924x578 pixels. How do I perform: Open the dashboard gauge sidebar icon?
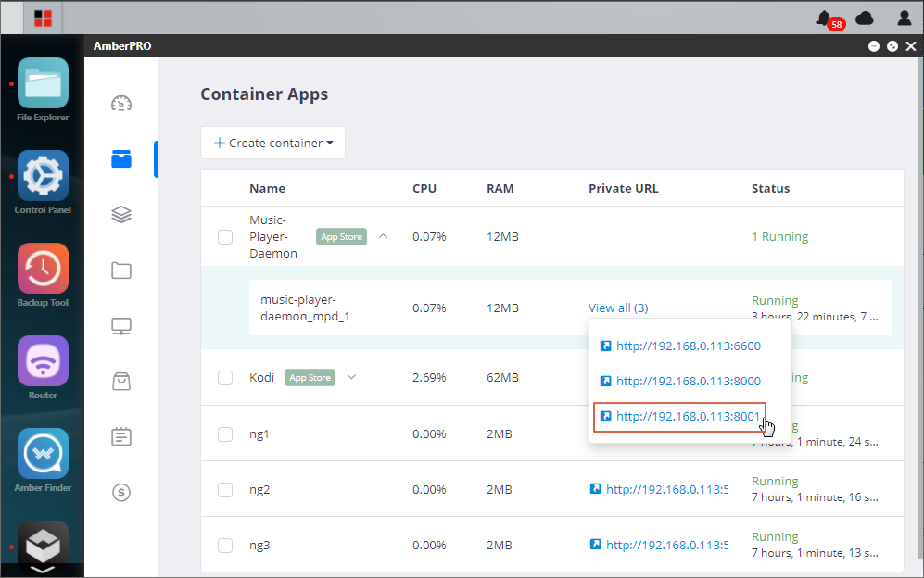click(121, 104)
